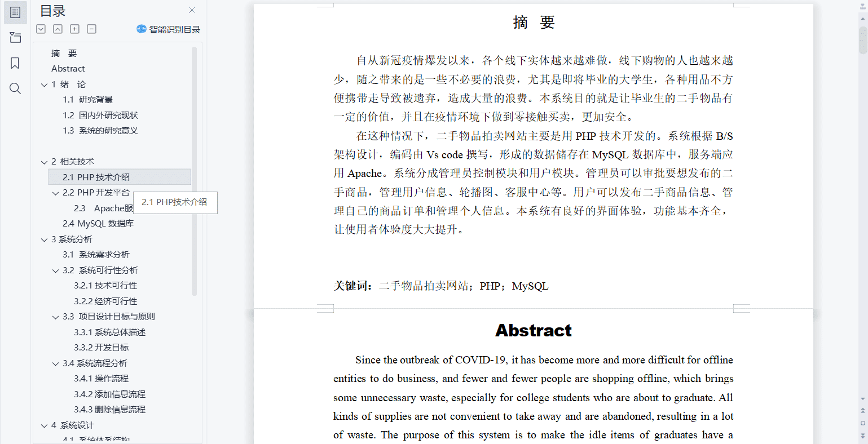Collapse the '1 绪 论' section
Viewport: 868px width, 444px height.
coord(45,85)
